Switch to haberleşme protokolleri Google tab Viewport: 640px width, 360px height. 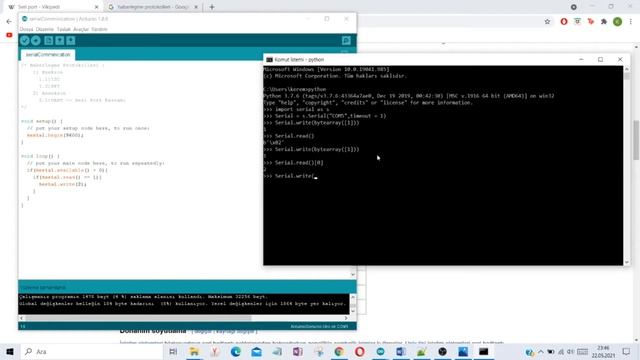[x=153, y=7]
